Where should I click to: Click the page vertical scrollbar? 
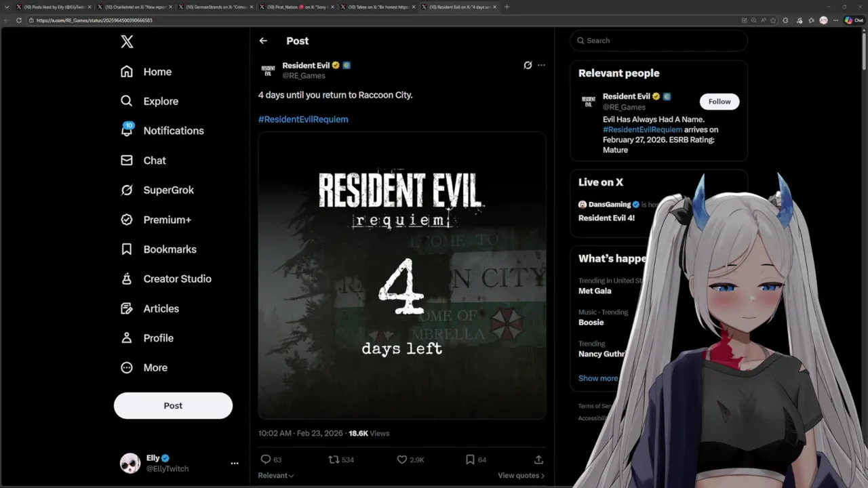[864, 51]
